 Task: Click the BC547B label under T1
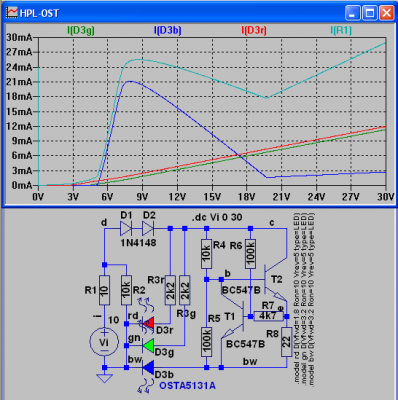246,344
